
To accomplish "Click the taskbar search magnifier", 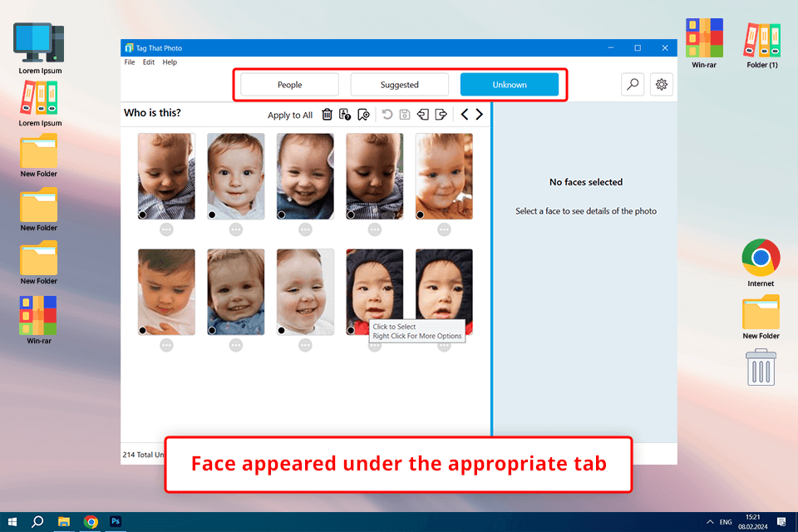I will pos(37,522).
